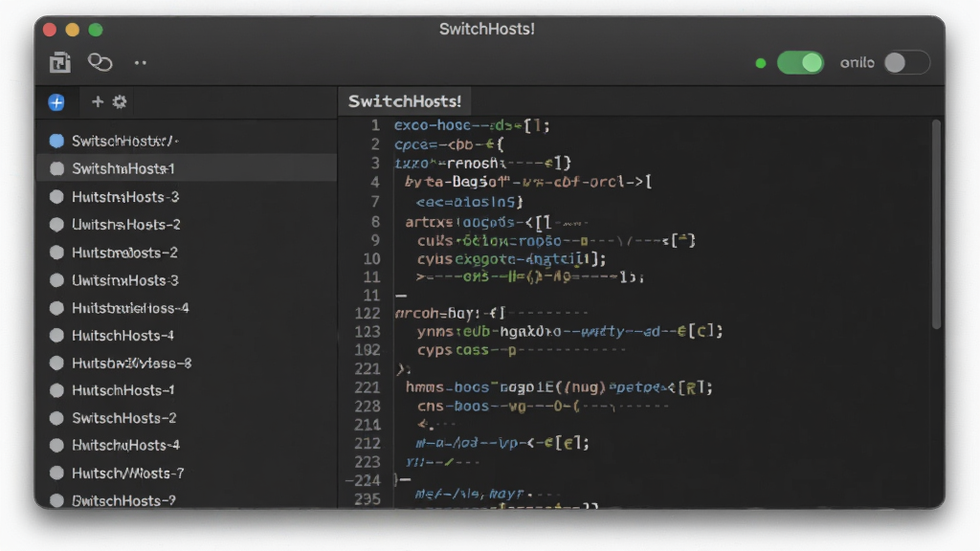
Task: Select the SwitschHosts-2 list entry
Action: click(188, 418)
